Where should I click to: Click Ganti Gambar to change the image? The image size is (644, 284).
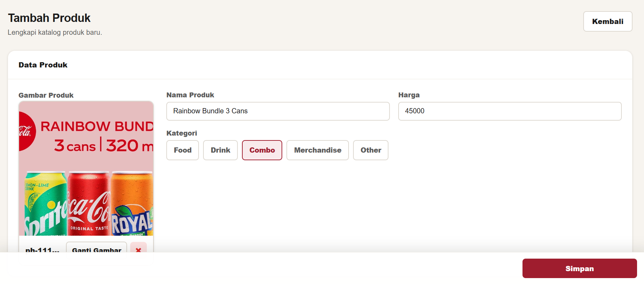tap(97, 248)
